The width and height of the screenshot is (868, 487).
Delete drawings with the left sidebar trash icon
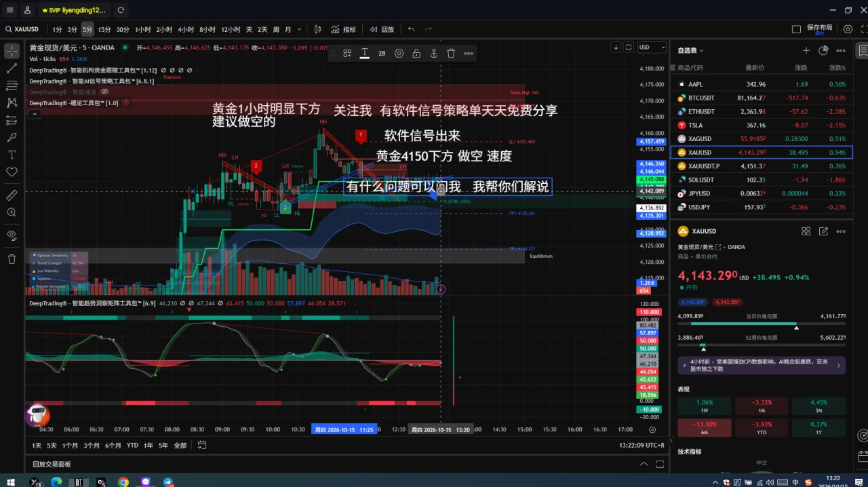(12, 258)
